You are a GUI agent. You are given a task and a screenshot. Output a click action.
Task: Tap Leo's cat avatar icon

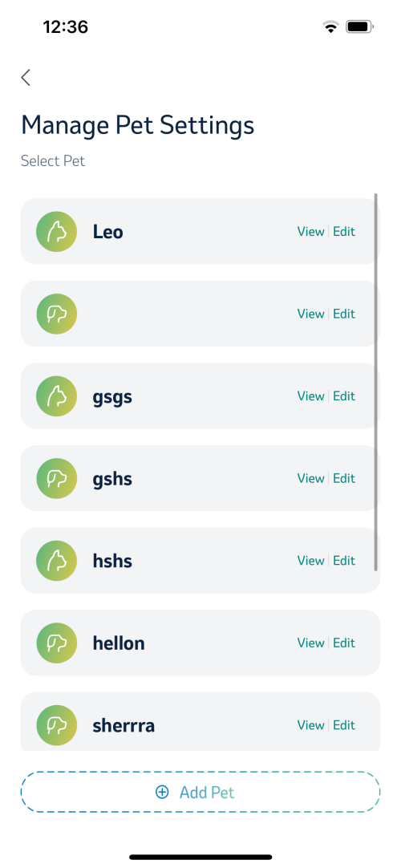point(56,231)
